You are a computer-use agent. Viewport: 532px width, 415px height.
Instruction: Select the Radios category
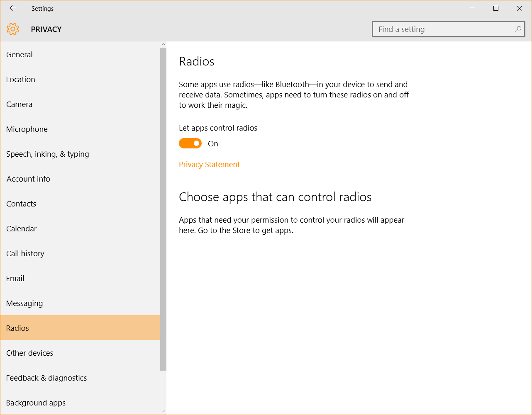pyautogui.click(x=80, y=328)
